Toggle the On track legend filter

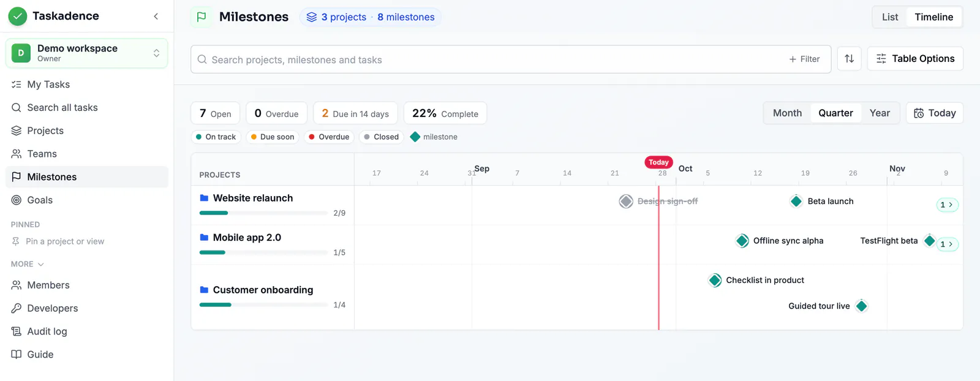click(216, 137)
